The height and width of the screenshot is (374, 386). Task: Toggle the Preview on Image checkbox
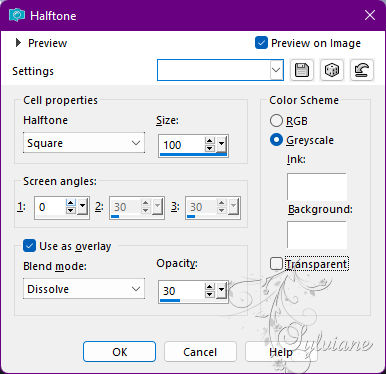point(261,43)
